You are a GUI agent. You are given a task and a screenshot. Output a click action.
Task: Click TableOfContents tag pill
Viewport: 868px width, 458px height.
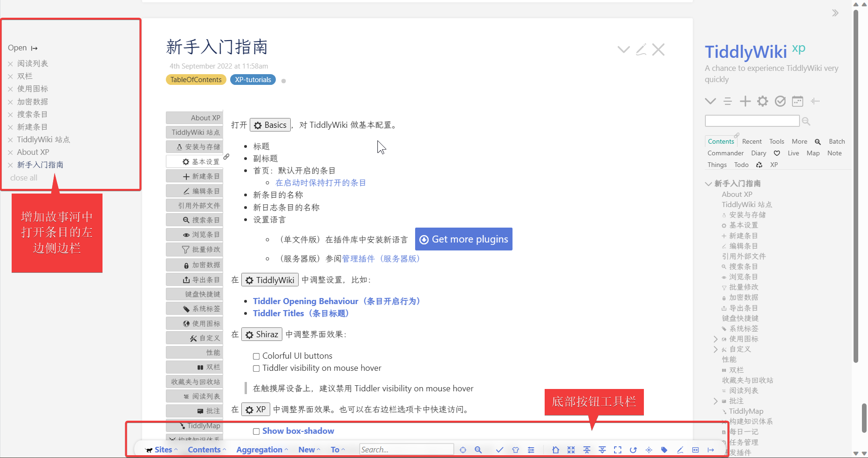point(196,80)
